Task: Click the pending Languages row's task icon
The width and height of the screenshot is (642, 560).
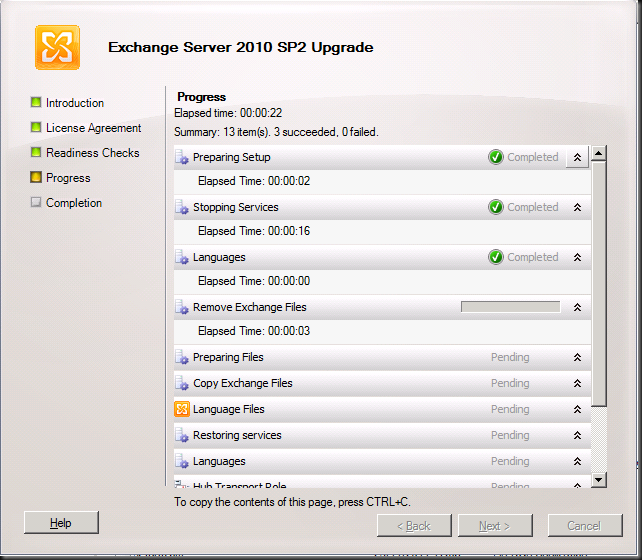Action: click(182, 461)
